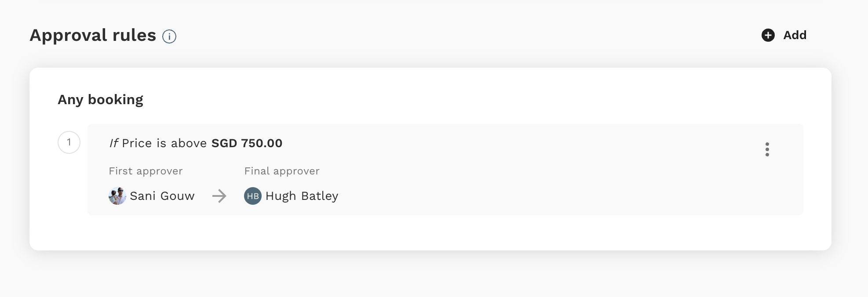868x297 pixels.
Task: Click the info icon beside Approval rules
Action: tap(169, 36)
